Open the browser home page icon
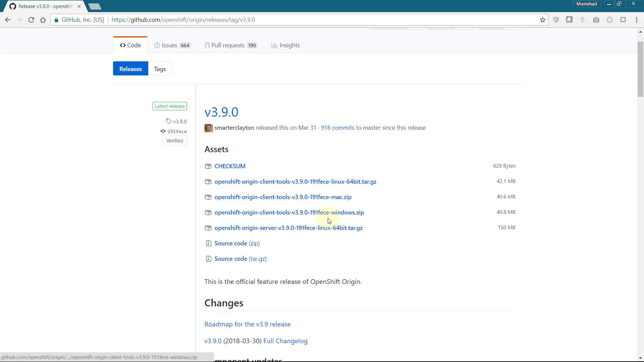The width and height of the screenshot is (644, 362). click(x=43, y=20)
